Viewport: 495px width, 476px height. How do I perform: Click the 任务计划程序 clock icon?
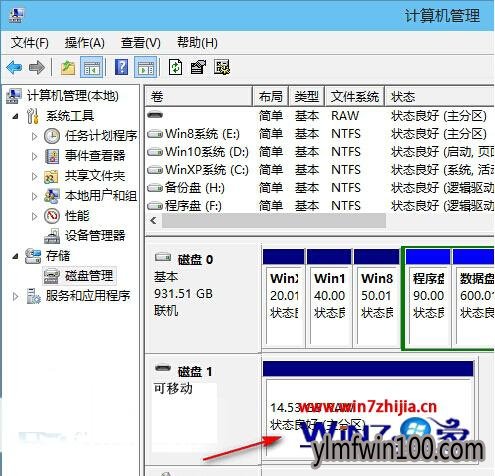pos(52,136)
